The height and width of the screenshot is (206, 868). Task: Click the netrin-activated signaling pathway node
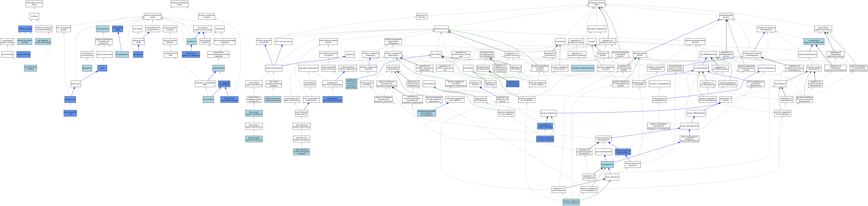(273, 99)
